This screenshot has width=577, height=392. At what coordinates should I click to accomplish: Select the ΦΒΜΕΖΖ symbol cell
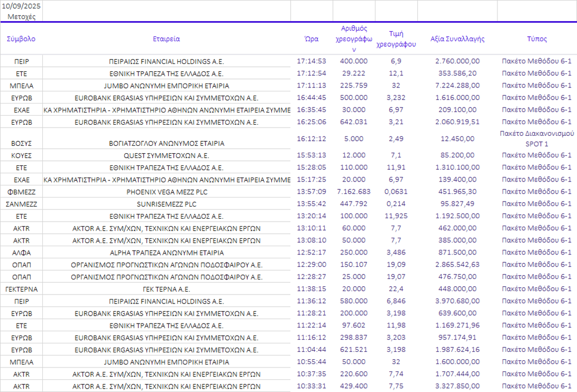pos(21,192)
